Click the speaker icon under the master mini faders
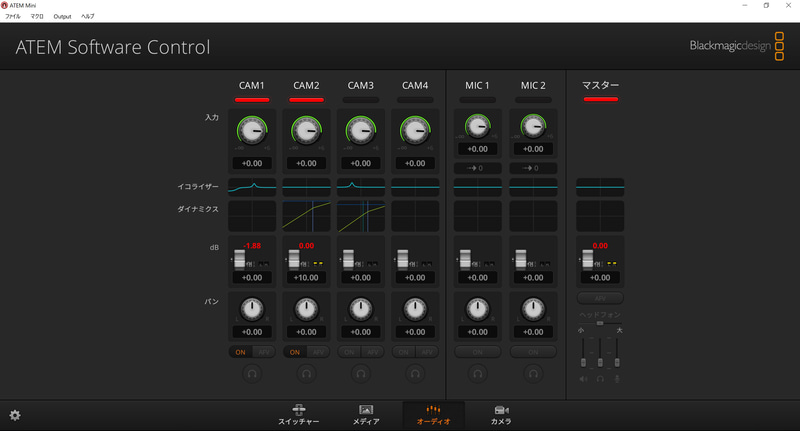Image resolution: width=800 pixels, height=431 pixels. tap(583, 379)
